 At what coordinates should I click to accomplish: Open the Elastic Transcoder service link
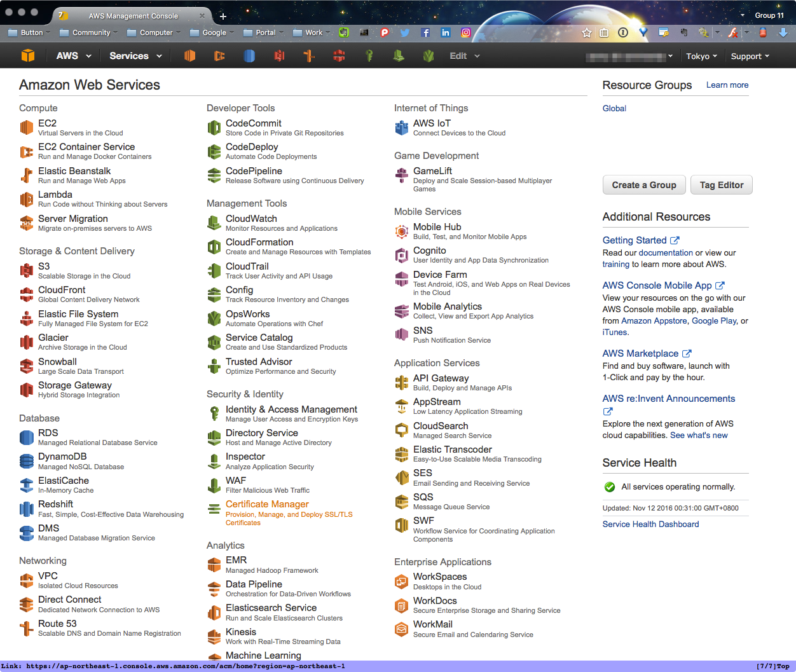(453, 449)
